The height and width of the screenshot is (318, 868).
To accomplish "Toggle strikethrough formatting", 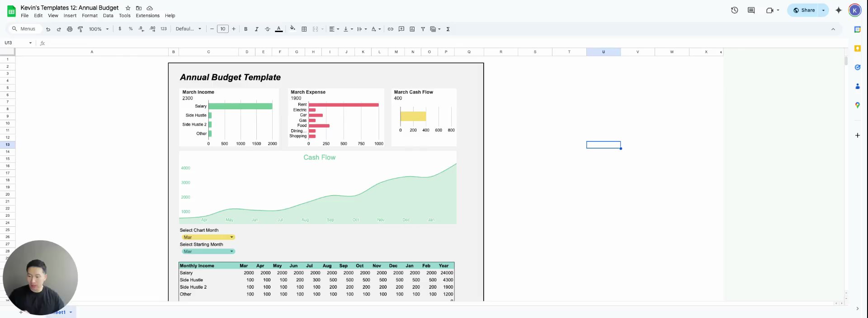I will pos(268,29).
